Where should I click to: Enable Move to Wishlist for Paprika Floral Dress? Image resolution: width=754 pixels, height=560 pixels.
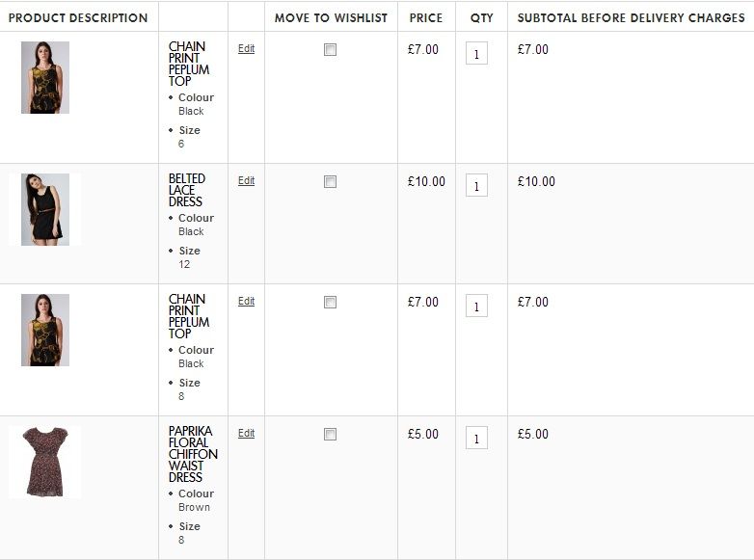tap(330, 435)
